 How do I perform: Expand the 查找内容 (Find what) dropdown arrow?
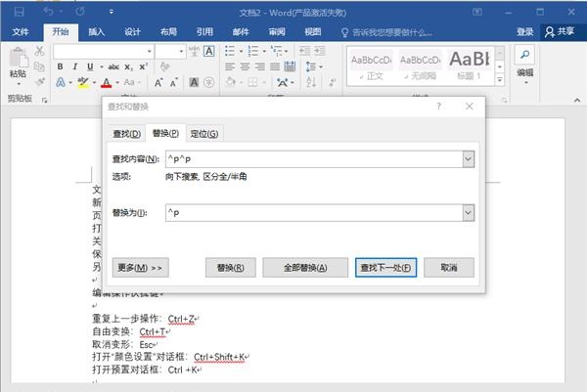click(x=468, y=158)
